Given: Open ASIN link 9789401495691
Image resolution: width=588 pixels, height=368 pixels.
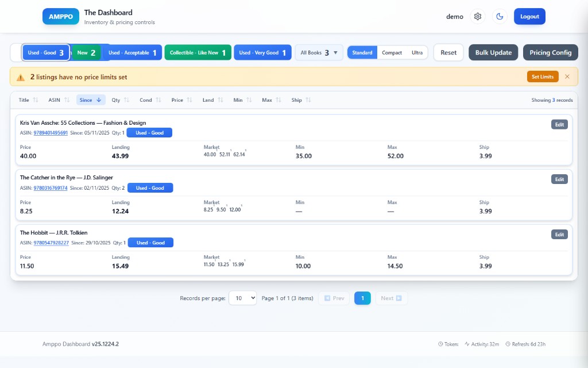Looking at the screenshot, I should (x=51, y=133).
